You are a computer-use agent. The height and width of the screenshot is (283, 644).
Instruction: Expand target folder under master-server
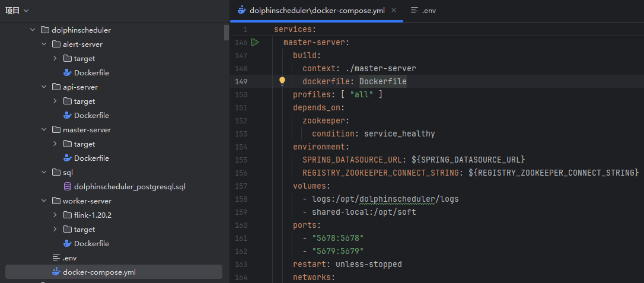[x=55, y=144]
